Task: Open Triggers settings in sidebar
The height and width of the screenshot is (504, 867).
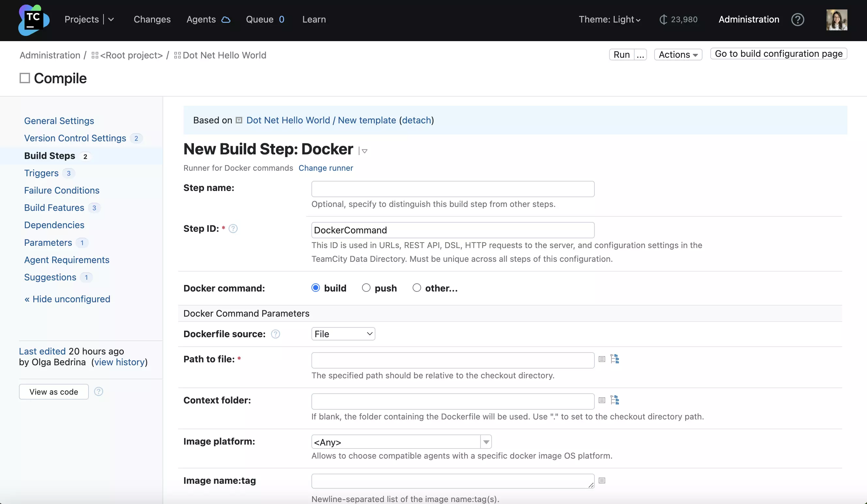Action: coord(41,173)
